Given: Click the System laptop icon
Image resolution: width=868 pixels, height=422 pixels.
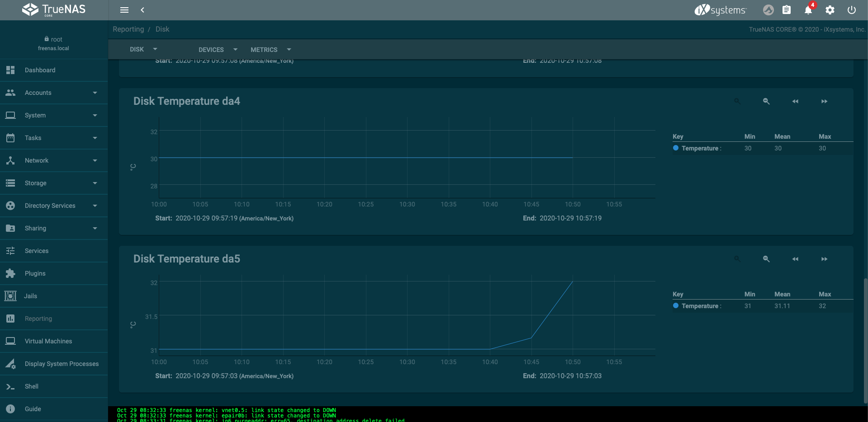Looking at the screenshot, I should [10, 115].
